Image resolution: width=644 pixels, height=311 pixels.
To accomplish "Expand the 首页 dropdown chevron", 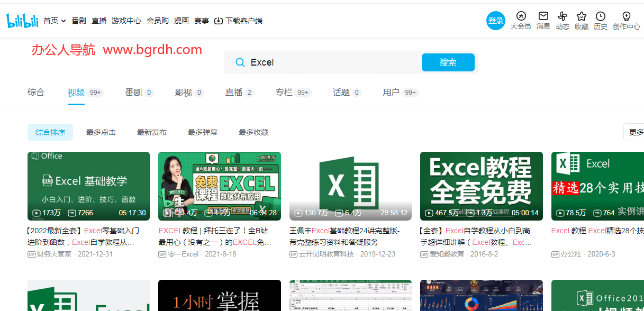I will pos(63,21).
